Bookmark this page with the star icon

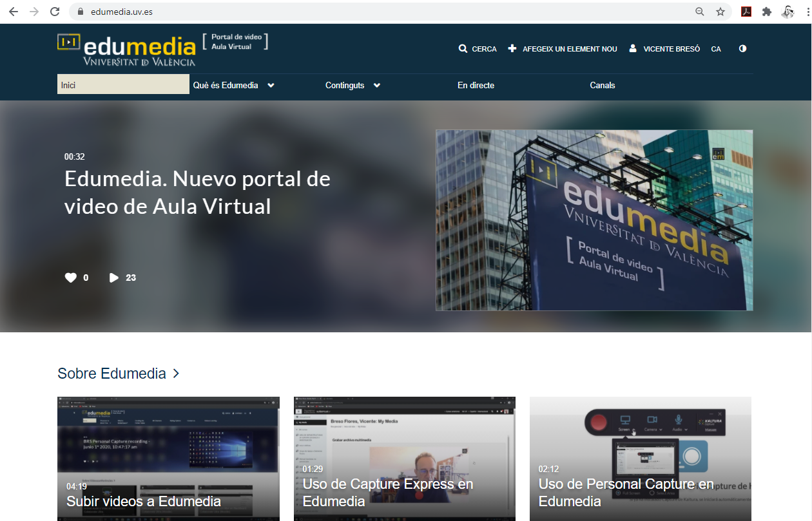coord(720,12)
